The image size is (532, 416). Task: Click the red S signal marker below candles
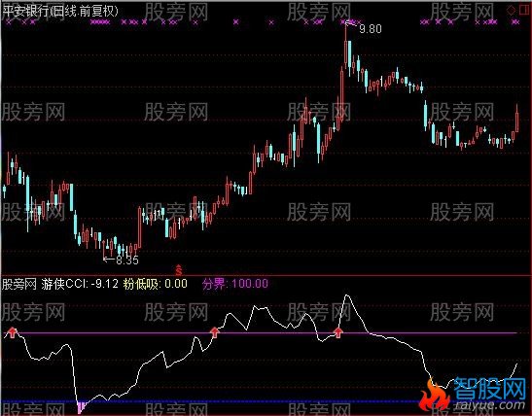(x=179, y=270)
